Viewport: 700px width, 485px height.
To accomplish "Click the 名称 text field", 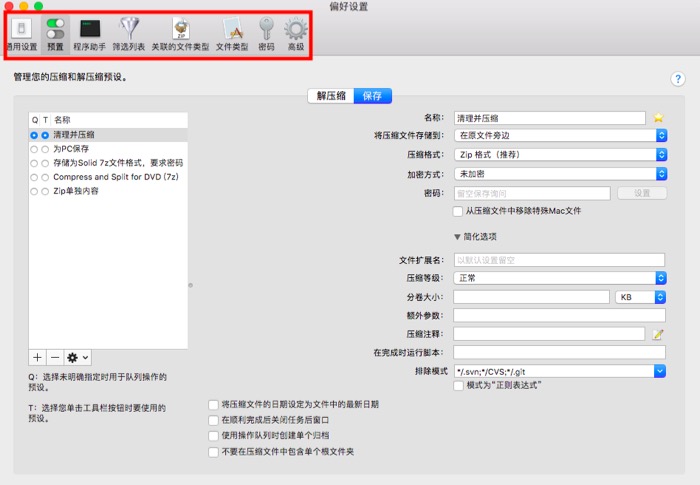I will click(x=550, y=118).
